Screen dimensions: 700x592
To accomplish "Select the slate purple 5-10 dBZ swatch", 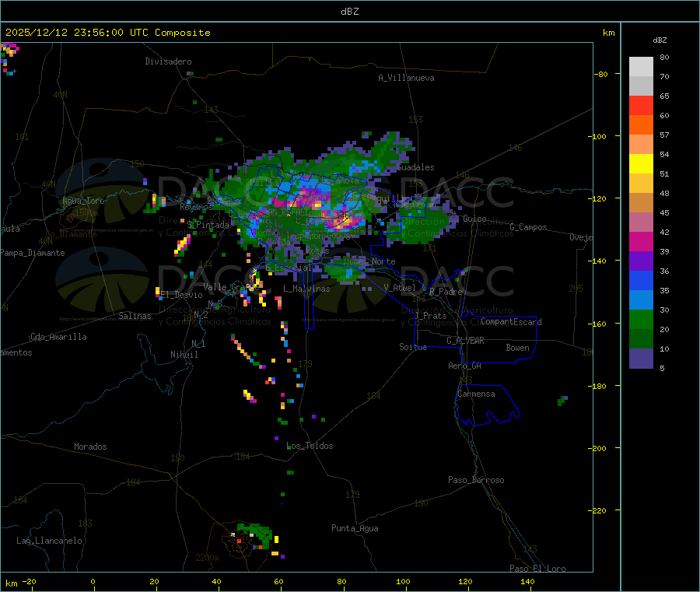I will coord(641,359).
